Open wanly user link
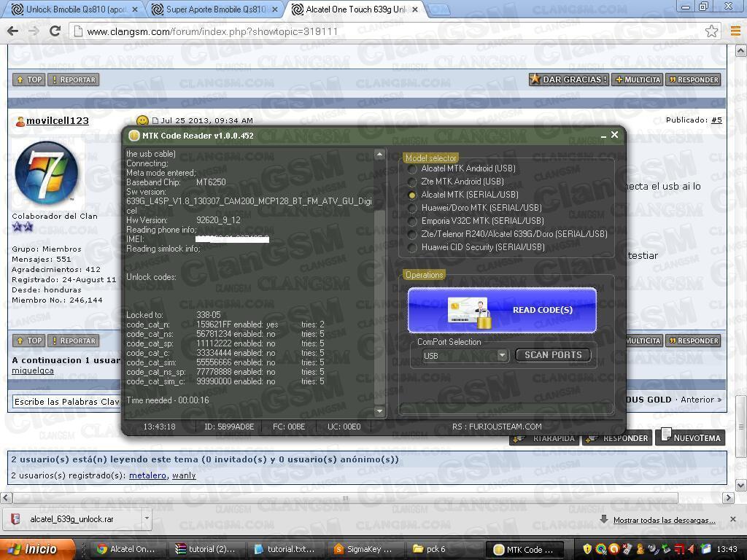The width and height of the screenshot is (747, 560). coord(184,475)
